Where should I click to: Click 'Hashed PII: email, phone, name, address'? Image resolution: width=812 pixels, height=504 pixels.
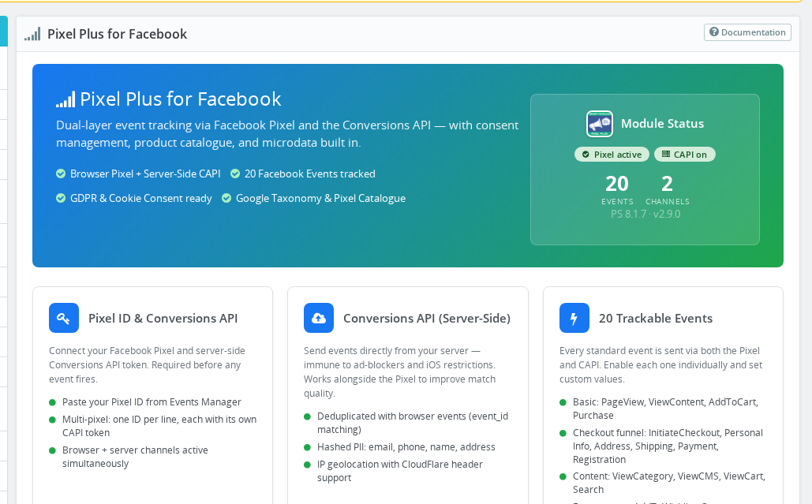[406, 447]
